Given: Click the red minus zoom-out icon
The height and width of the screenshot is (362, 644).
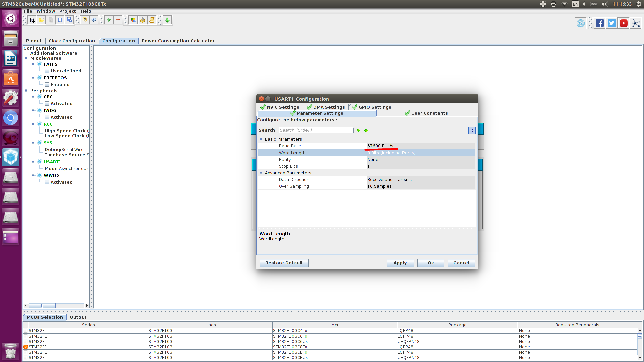Looking at the screenshot, I should 118,20.
